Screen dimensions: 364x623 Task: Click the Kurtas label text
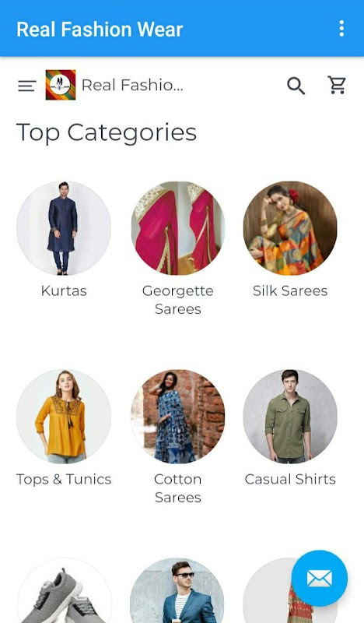tap(64, 290)
